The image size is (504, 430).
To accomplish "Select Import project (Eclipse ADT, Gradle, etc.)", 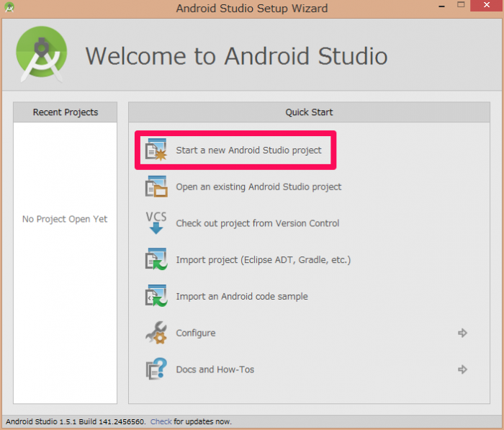I will [x=264, y=260].
